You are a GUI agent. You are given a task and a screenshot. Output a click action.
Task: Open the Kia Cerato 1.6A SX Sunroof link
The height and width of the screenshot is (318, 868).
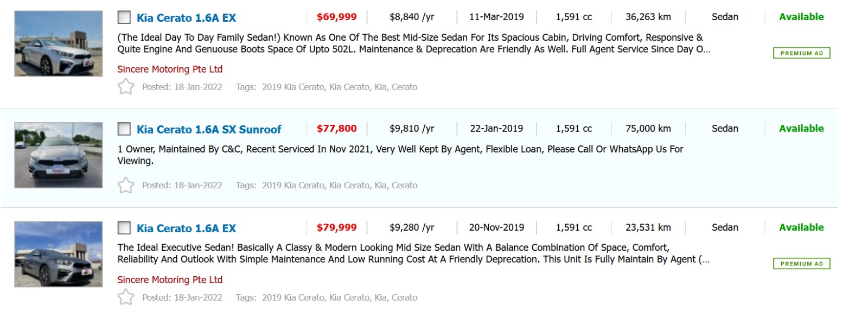click(x=209, y=130)
